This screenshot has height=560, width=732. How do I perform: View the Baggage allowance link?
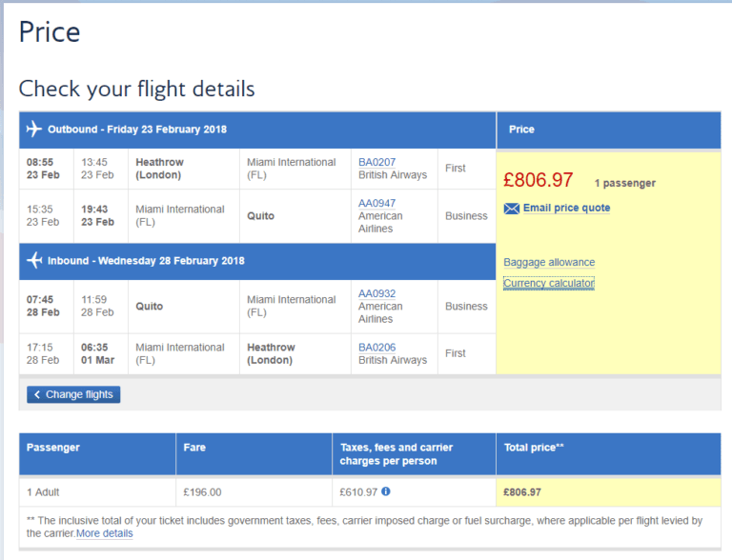(x=549, y=262)
